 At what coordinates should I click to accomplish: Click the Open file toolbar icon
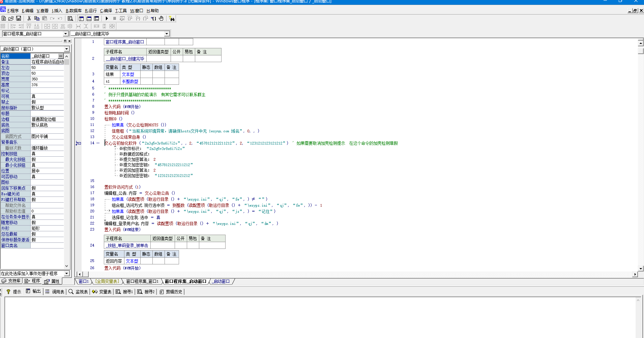(11, 19)
